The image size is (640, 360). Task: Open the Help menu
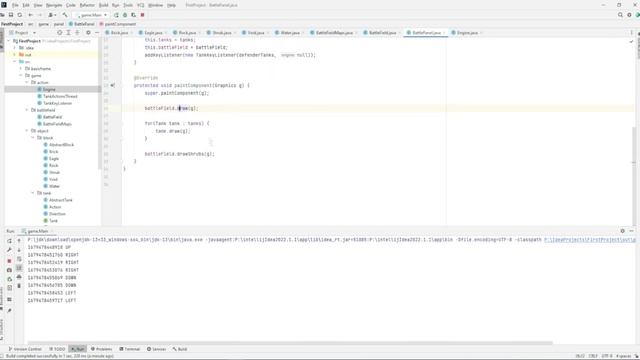tap(171, 5)
